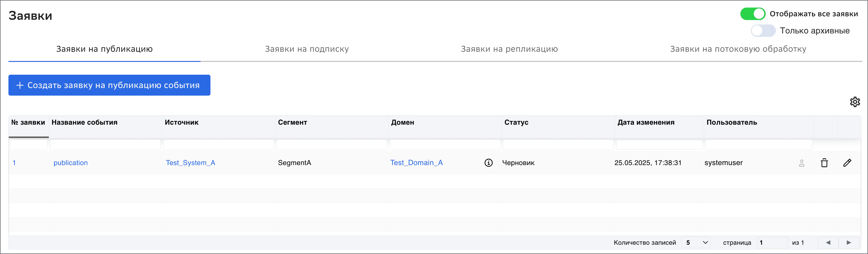Open request number 1 link
The width and height of the screenshot is (868, 254).
point(14,163)
